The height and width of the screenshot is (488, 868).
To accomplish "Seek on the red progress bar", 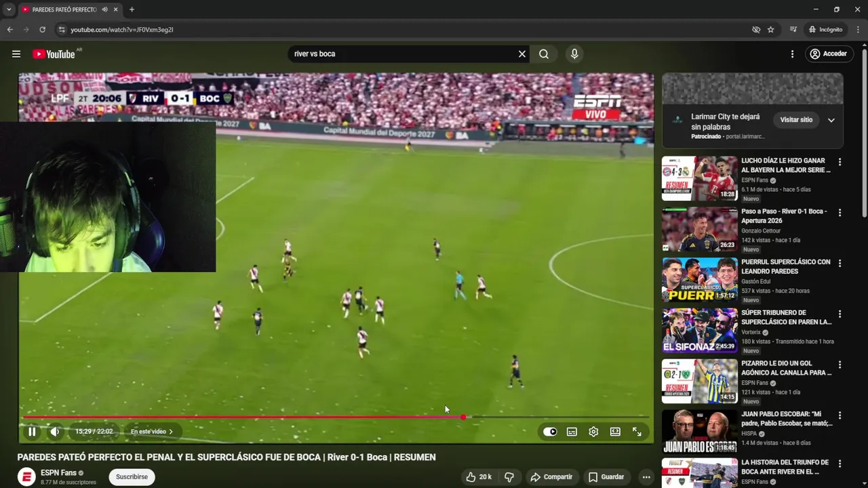I will point(243,418).
